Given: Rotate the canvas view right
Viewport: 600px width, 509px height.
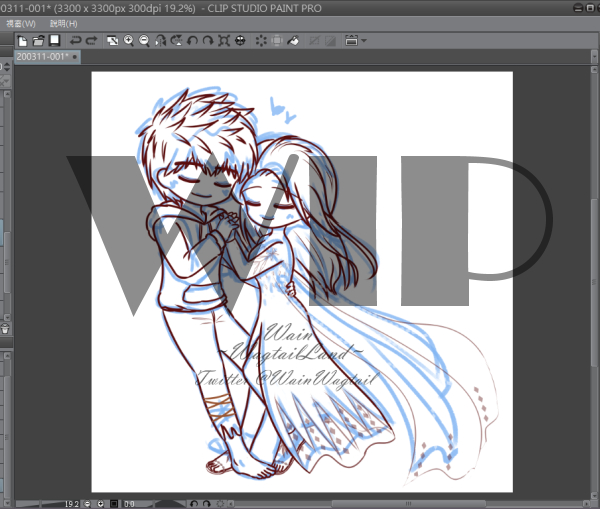Looking at the screenshot, I should coord(207,41).
